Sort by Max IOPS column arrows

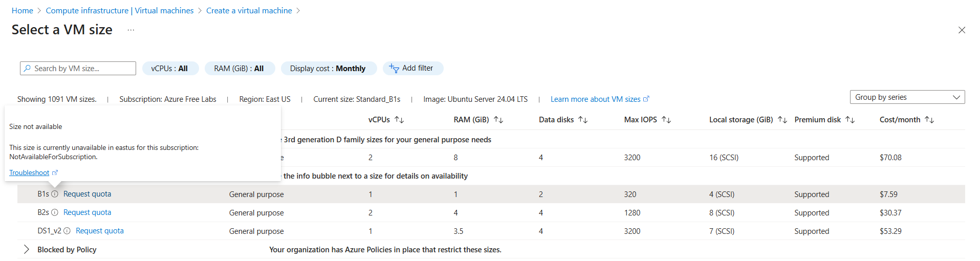[666, 120]
